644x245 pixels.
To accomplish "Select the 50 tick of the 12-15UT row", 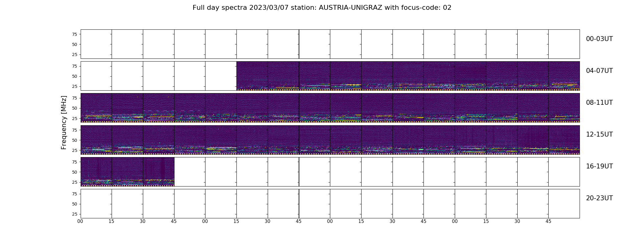I will pyautogui.click(x=75, y=140).
